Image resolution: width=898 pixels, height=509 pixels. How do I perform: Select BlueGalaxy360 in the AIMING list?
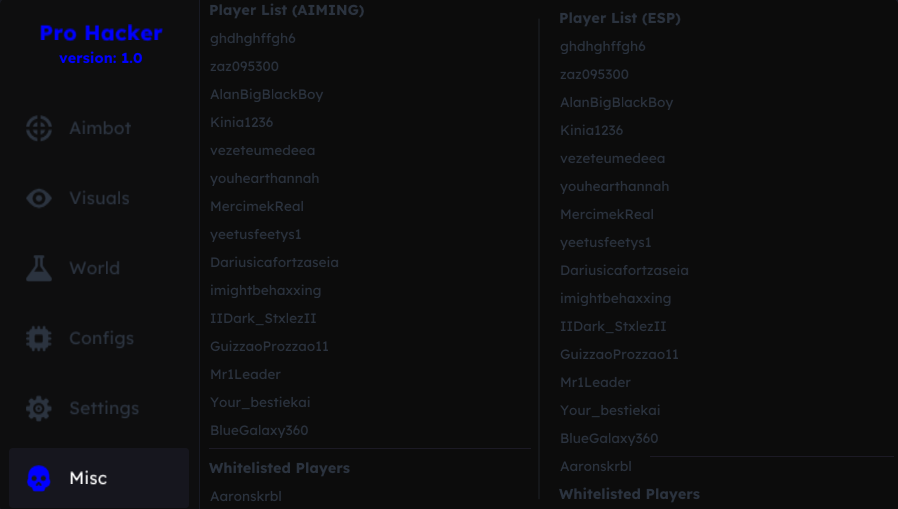pyautogui.click(x=259, y=431)
